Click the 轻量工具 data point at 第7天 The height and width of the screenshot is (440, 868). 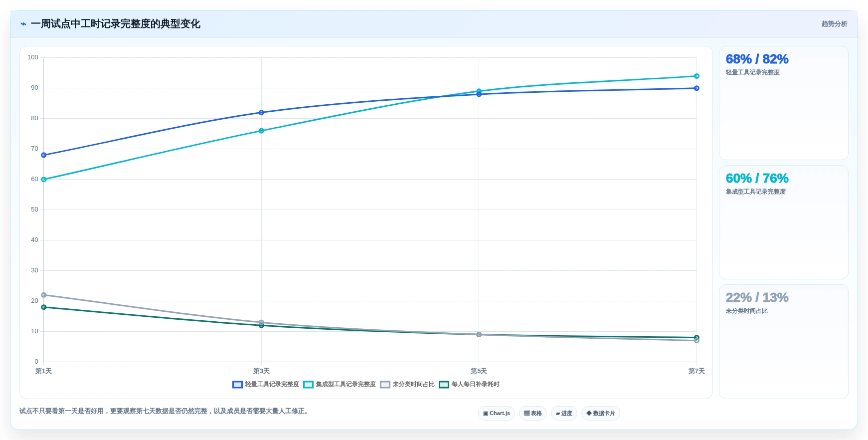coord(696,88)
